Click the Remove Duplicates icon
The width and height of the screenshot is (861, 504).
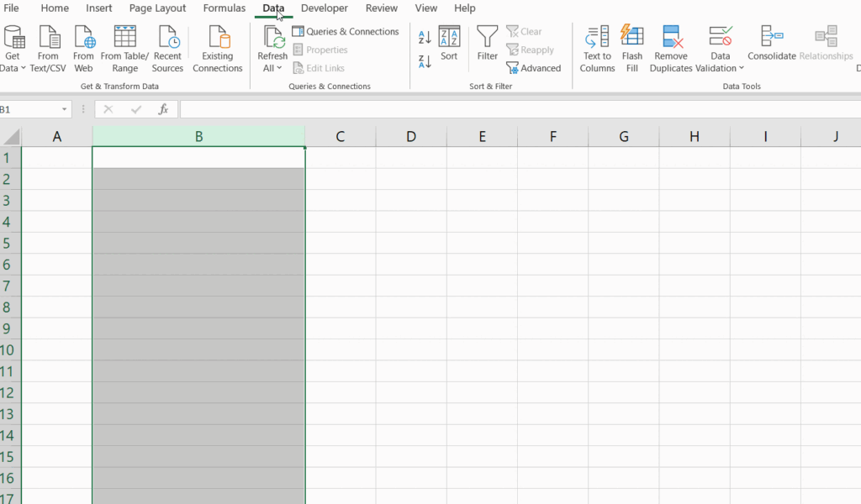point(671,39)
